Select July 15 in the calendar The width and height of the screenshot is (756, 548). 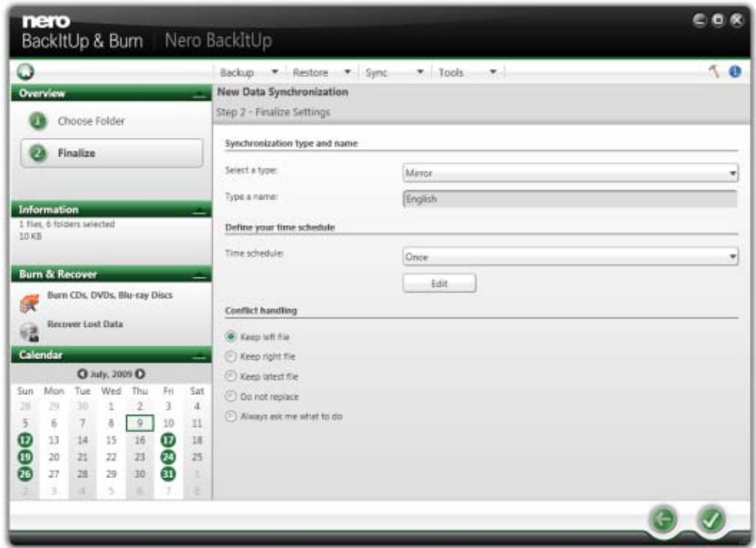point(111,440)
